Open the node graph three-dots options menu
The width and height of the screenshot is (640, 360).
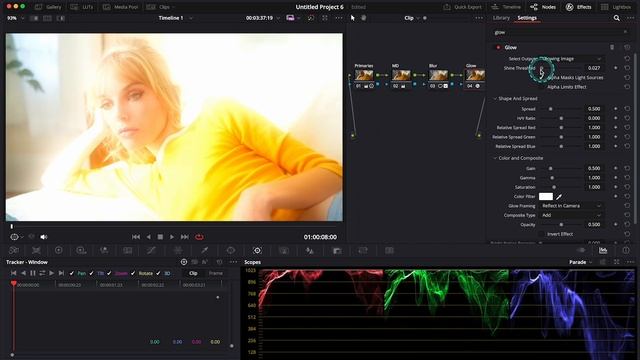(479, 18)
